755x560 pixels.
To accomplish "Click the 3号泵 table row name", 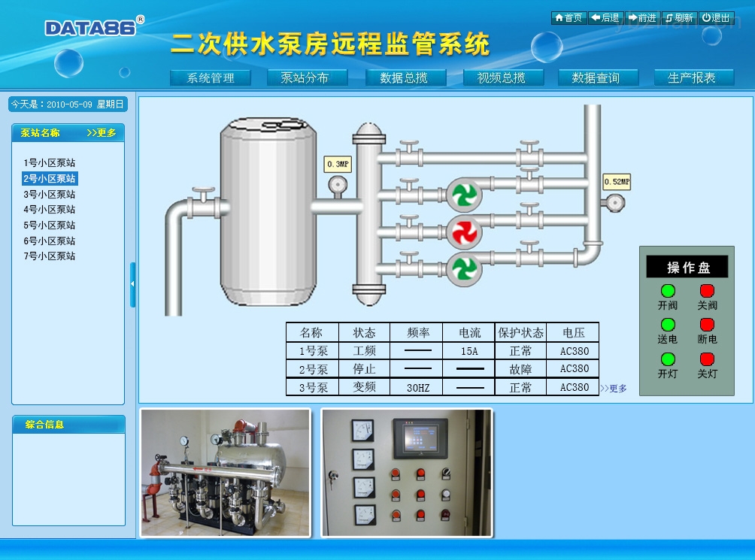I will coord(313,388).
